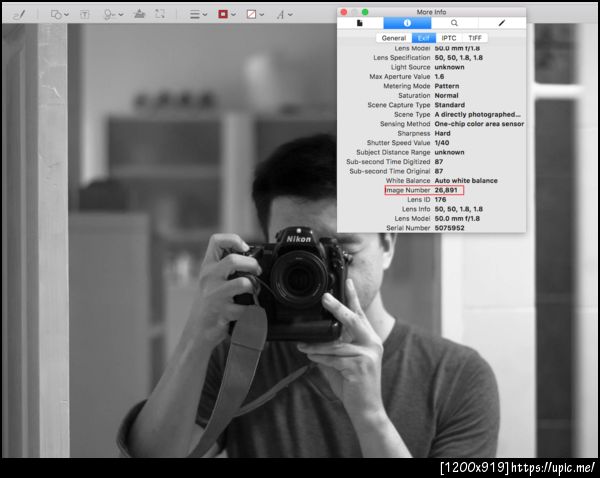Click the Subject Distance Range label
The image size is (600, 478).
click(x=393, y=152)
